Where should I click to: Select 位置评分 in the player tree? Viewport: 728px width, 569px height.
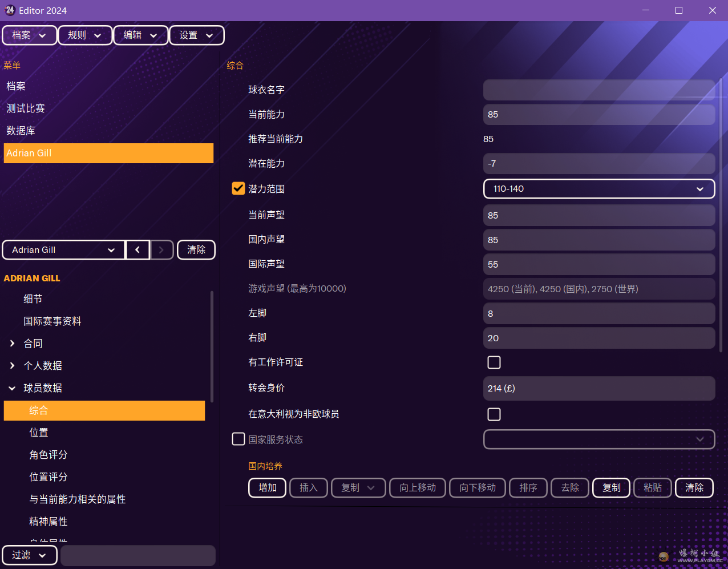pos(48,477)
